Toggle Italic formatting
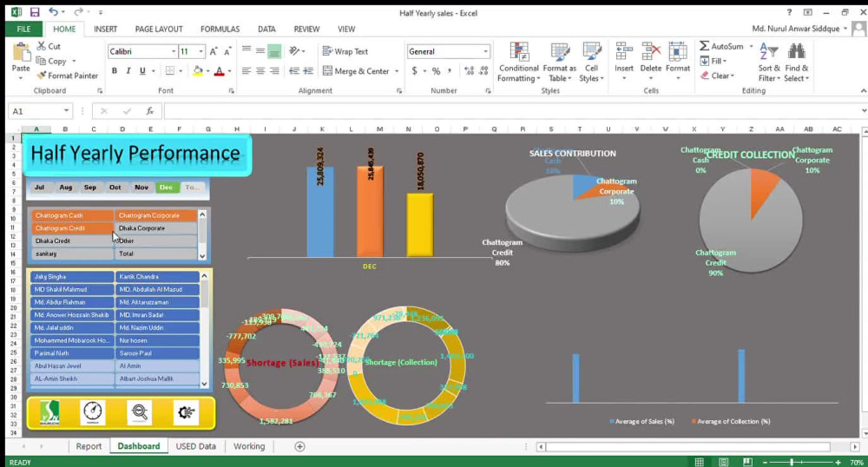Viewport: 868px width, 467px height. 128,71
